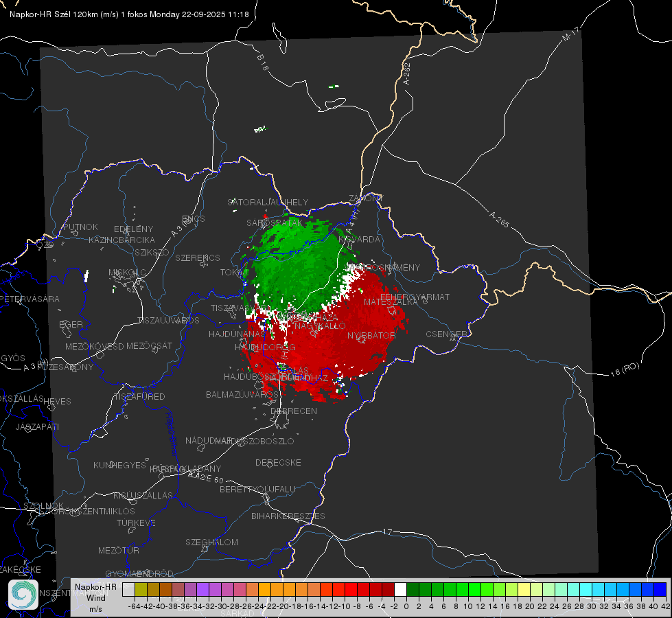The width and height of the screenshot is (672, 618).
Task: Select the BERETTYÓÚJFALU label
Action: (257, 489)
